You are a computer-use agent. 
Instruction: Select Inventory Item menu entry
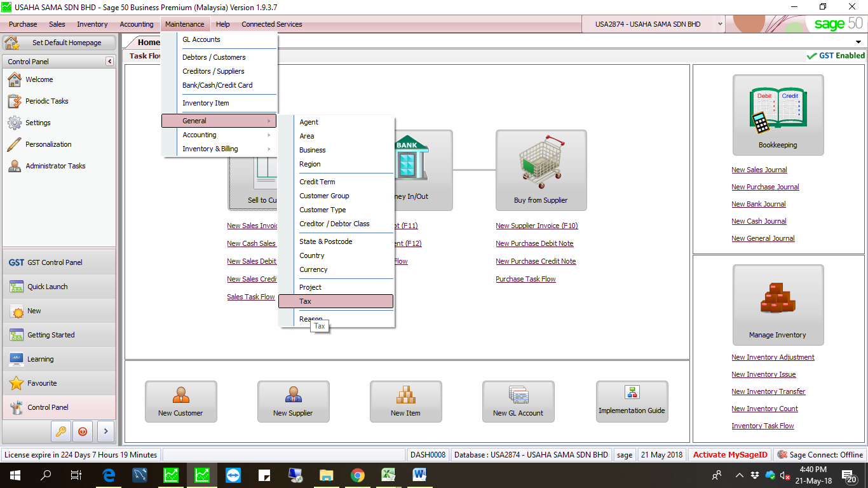(x=219, y=103)
